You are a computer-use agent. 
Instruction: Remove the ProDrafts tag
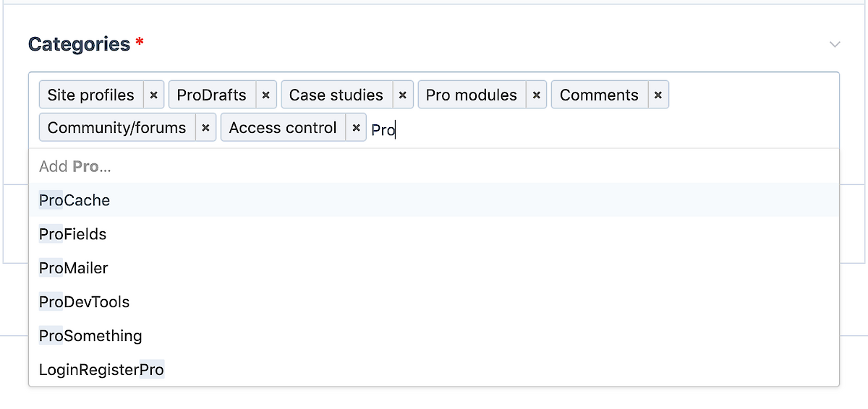tap(265, 95)
